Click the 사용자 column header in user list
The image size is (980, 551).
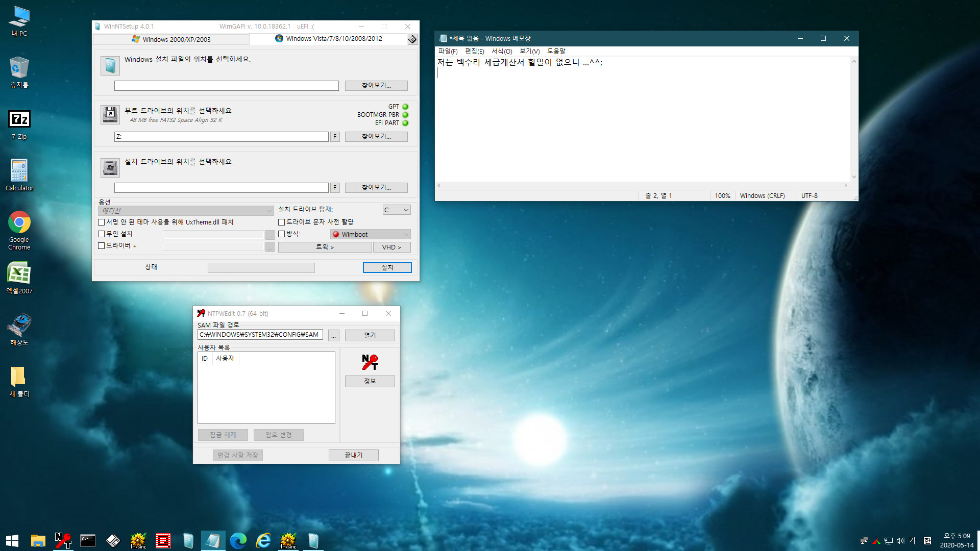pos(225,358)
